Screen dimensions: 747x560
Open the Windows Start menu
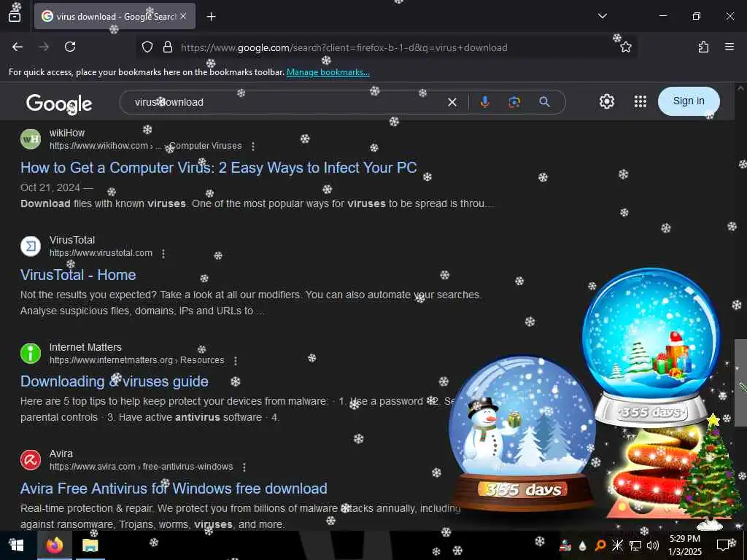click(x=18, y=545)
